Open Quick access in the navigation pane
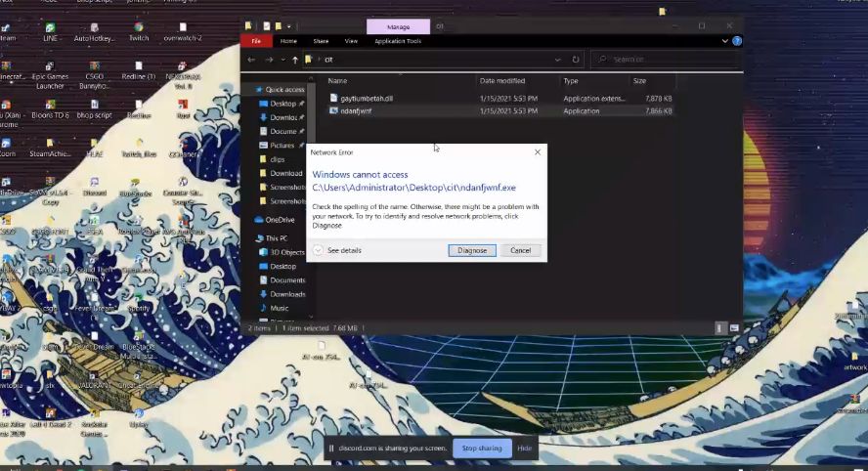The width and height of the screenshot is (868, 471). pyautogui.click(x=281, y=89)
